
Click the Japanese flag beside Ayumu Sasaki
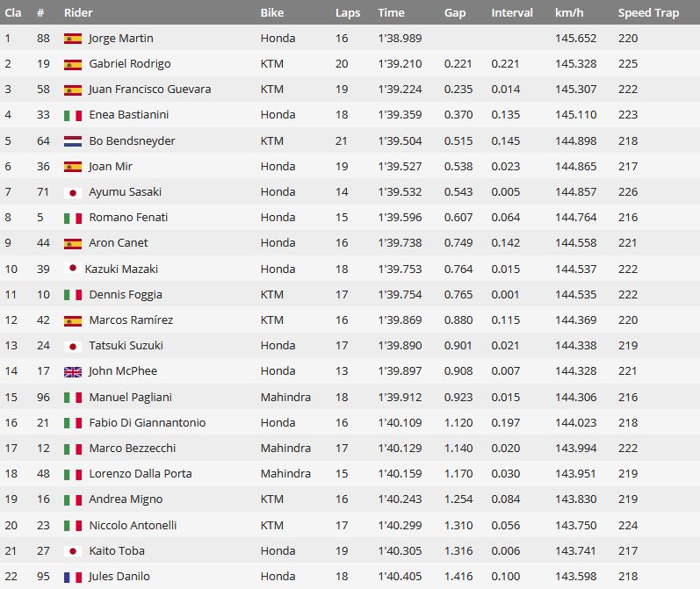coord(73,193)
